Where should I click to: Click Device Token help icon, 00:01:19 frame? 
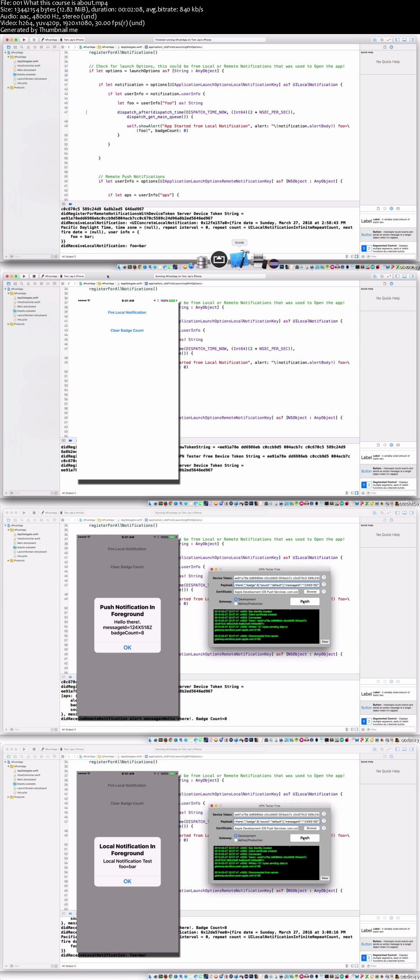point(324,577)
